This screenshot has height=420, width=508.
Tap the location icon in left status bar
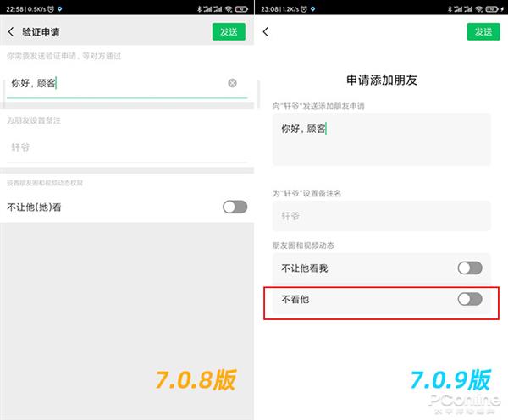(x=59, y=9)
